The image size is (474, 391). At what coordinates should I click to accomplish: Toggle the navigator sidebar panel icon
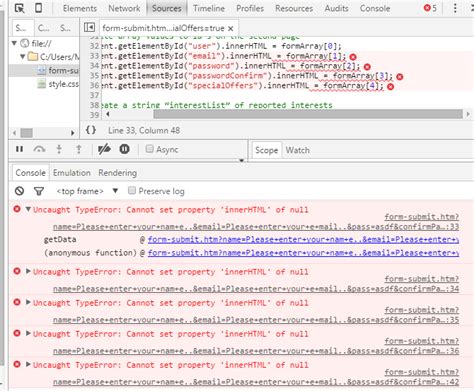[89, 27]
